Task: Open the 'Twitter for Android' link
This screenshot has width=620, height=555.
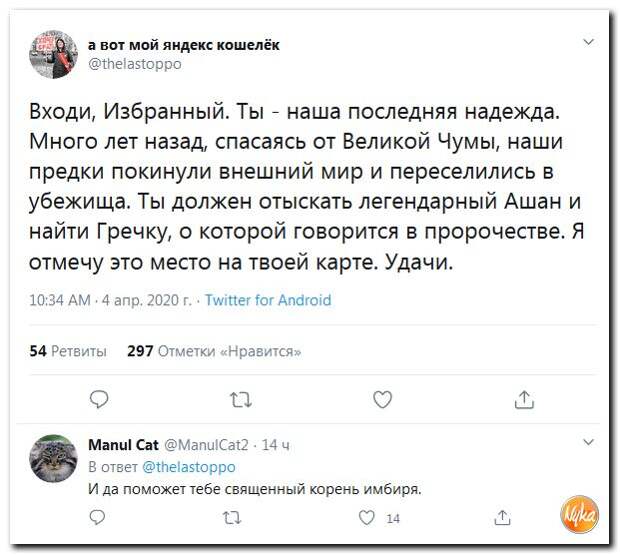Action: [x=267, y=300]
